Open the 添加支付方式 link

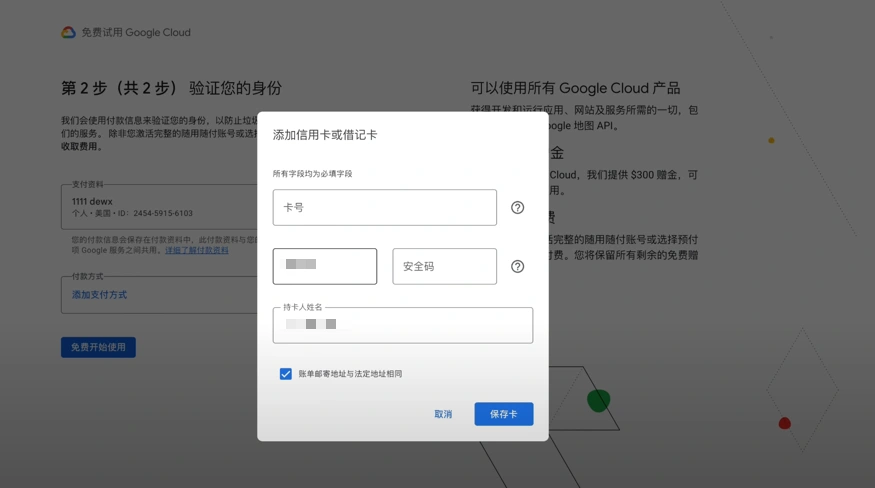tap(99, 295)
